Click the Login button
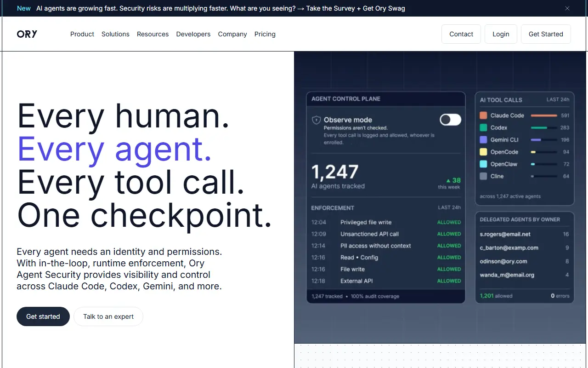The image size is (588, 368). [501, 34]
